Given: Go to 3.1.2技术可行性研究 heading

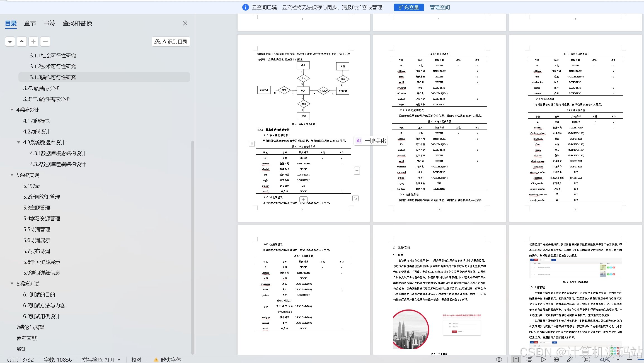Looking at the screenshot, I should (x=53, y=67).
